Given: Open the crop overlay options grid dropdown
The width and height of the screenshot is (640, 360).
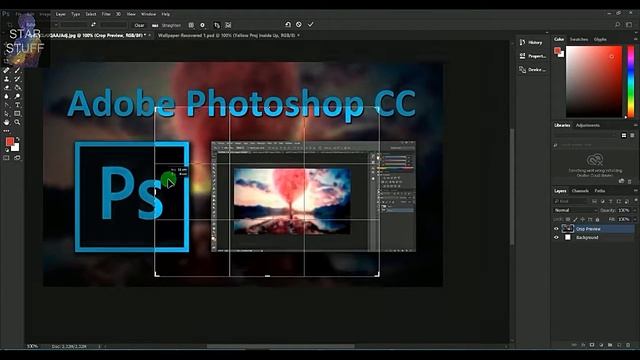Looking at the screenshot, I should coord(191,25).
